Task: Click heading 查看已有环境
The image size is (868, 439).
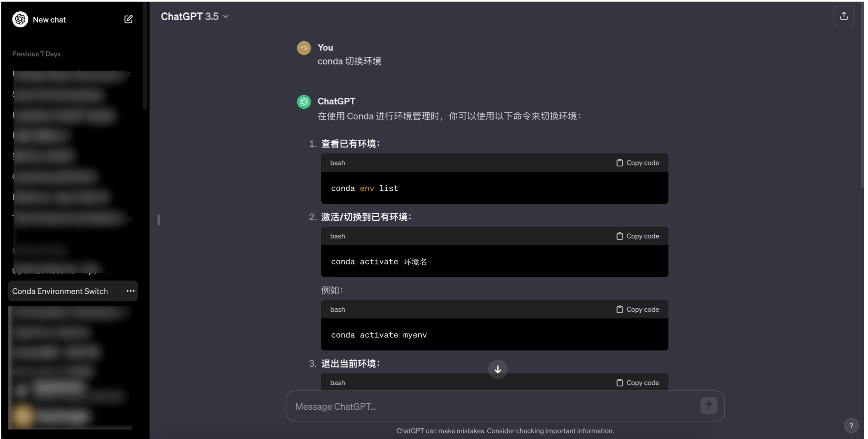Action: coord(350,144)
